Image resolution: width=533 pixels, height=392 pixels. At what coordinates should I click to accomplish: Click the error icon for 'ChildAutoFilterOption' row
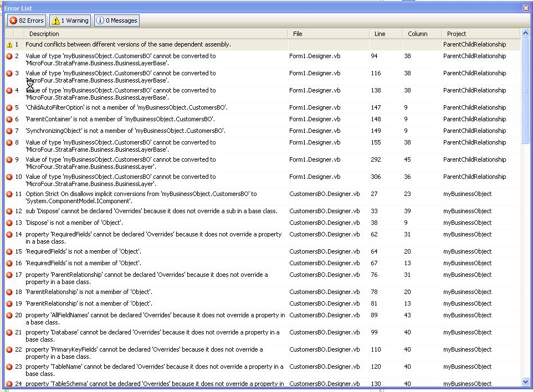tap(9, 107)
